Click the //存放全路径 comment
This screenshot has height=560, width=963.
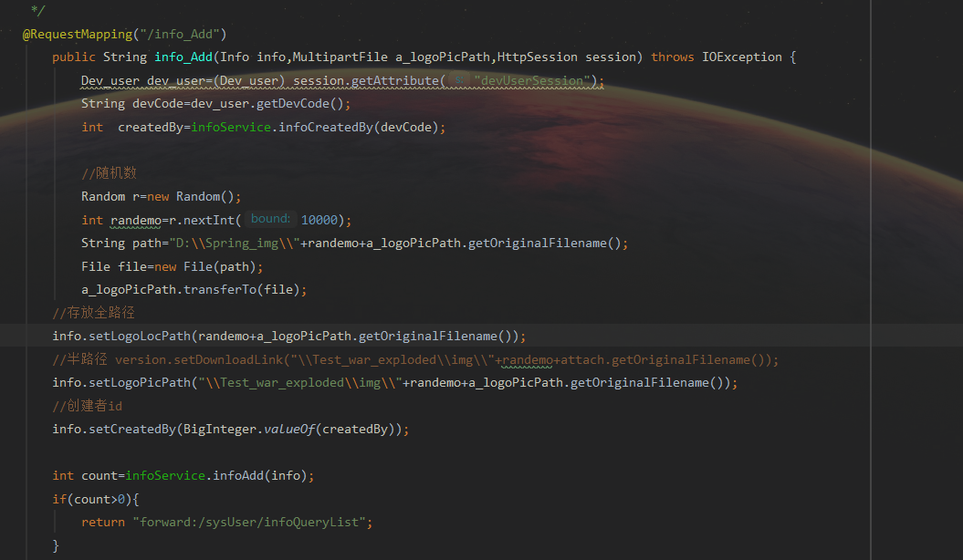93,313
